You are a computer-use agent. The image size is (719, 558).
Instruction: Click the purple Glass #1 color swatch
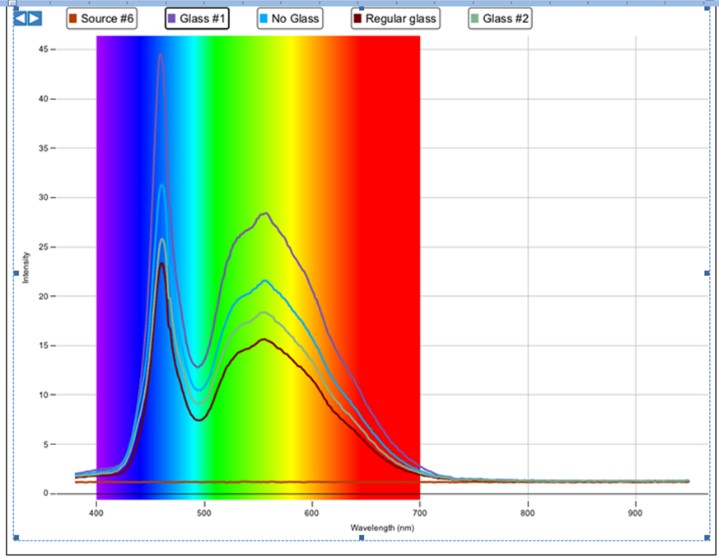point(171,19)
